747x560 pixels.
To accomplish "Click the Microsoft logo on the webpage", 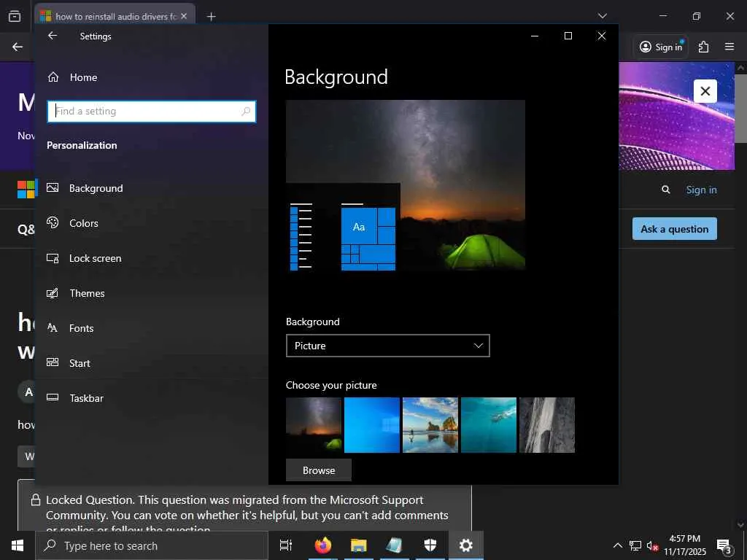I will 26,190.
